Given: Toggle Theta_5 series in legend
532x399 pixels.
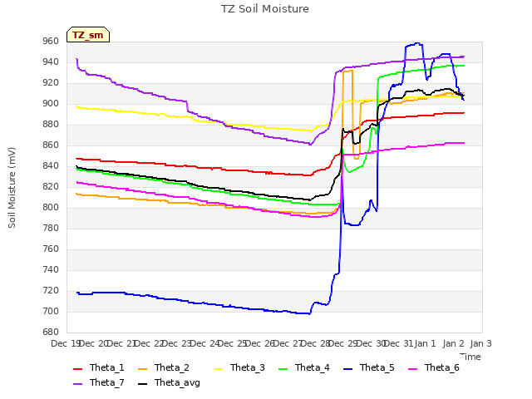Looking at the screenshot, I should coord(369,367).
